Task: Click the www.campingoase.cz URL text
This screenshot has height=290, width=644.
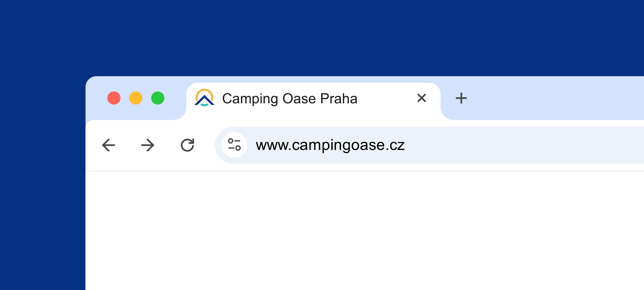Action: [330, 145]
